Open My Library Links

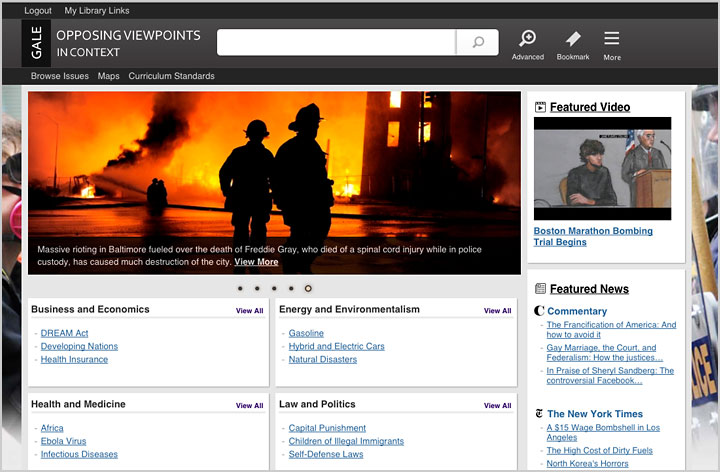click(97, 11)
